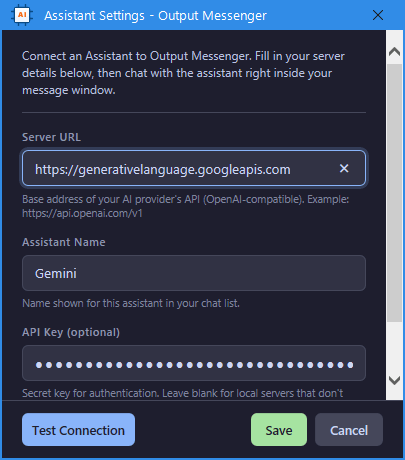The width and height of the screenshot is (405, 460).
Task: Focus the masked API Key field
Action: pos(194,363)
